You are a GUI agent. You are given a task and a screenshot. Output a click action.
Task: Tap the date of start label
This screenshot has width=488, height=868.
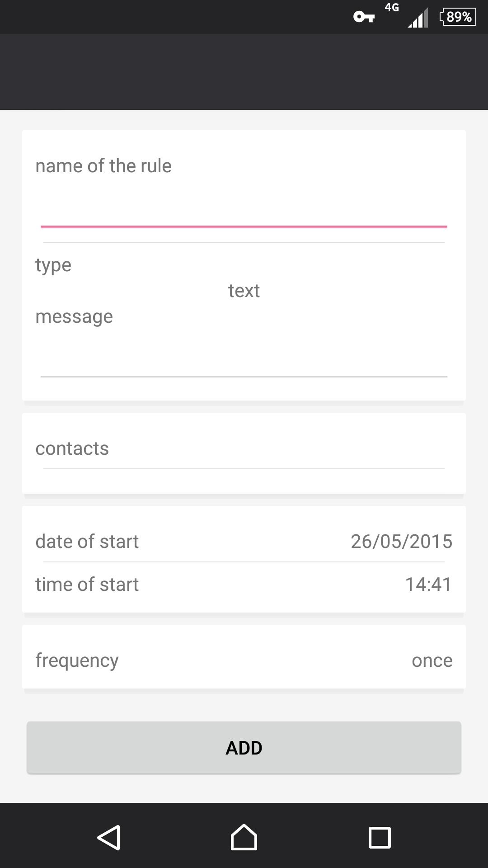[x=87, y=541]
